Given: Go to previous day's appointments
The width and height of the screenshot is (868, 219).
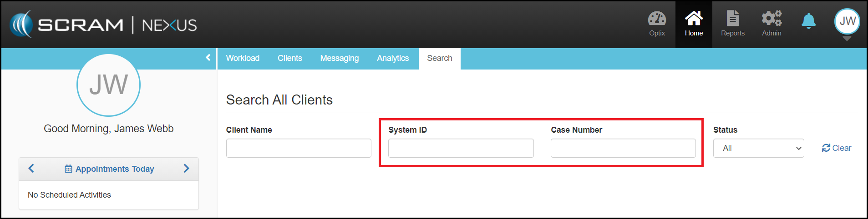Looking at the screenshot, I should coord(31,169).
